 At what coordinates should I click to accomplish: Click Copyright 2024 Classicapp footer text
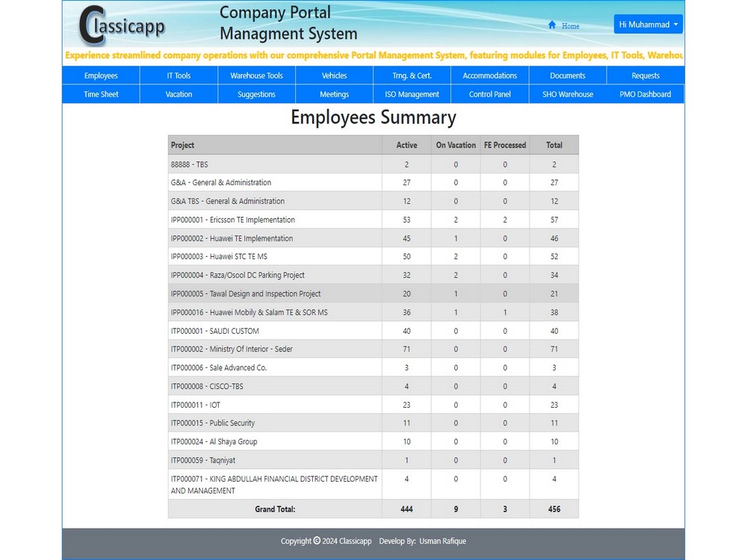point(326,541)
